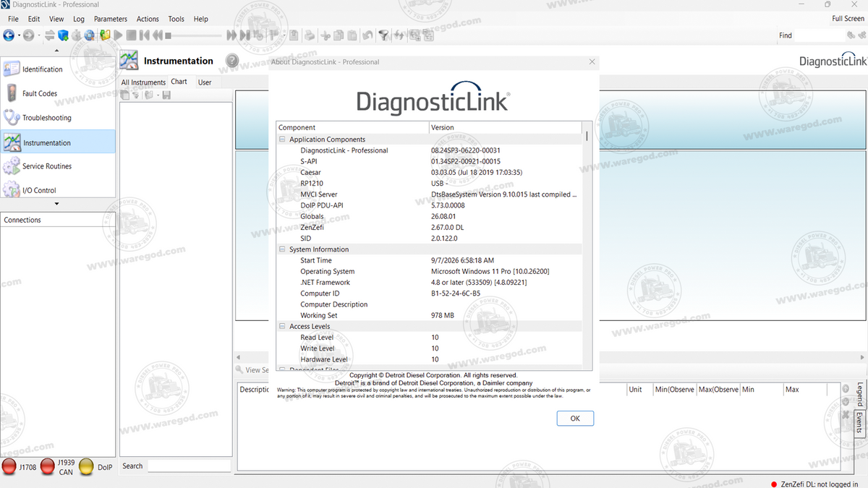The width and height of the screenshot is (868, 488).
Task: Click the Version column header
Action: 506,127
